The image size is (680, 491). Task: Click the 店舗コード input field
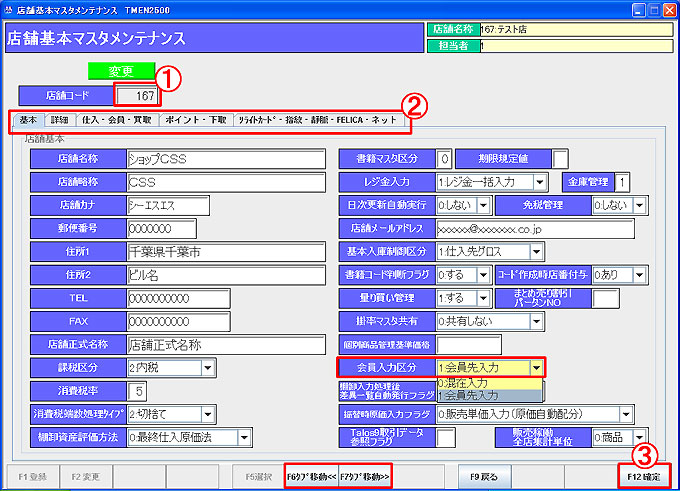(x=137, y=96)
